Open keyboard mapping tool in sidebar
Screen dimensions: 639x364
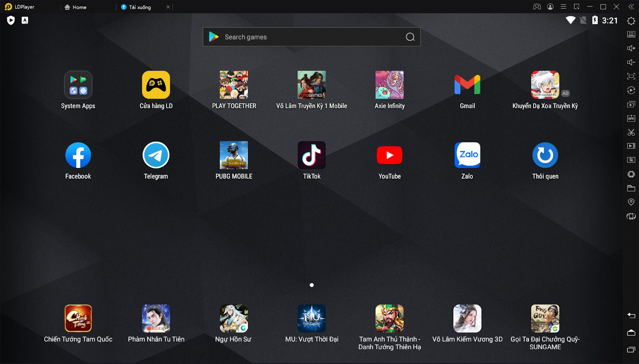631,34
